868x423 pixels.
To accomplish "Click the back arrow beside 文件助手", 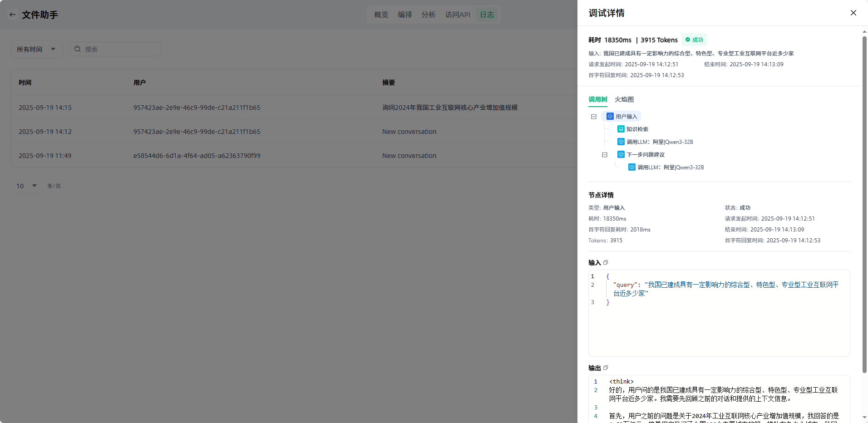I will [x=12, y=15].
